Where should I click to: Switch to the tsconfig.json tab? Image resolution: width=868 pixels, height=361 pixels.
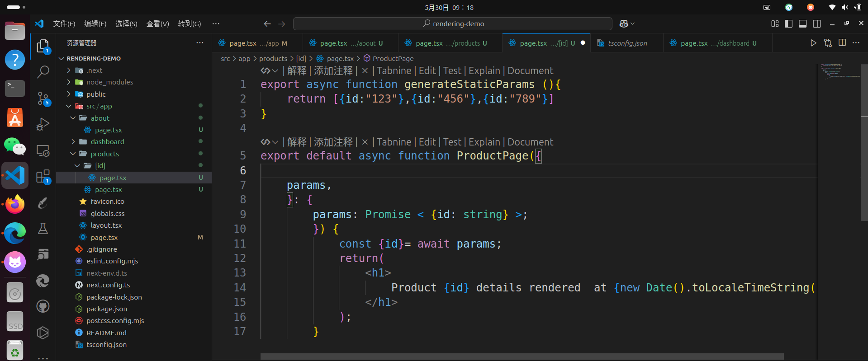coord(627,43)
